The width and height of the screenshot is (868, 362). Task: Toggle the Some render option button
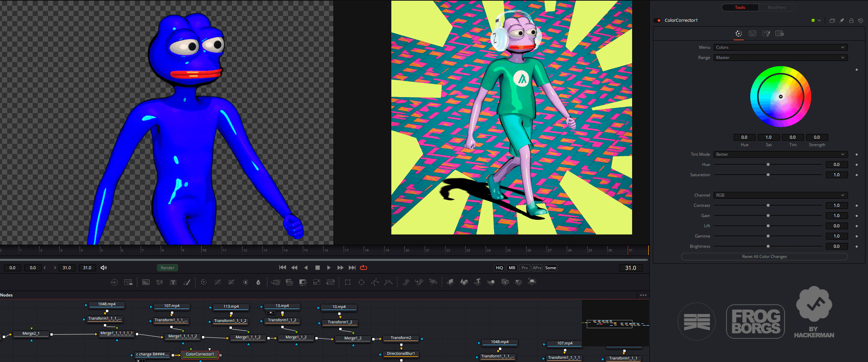coord(551,268)
